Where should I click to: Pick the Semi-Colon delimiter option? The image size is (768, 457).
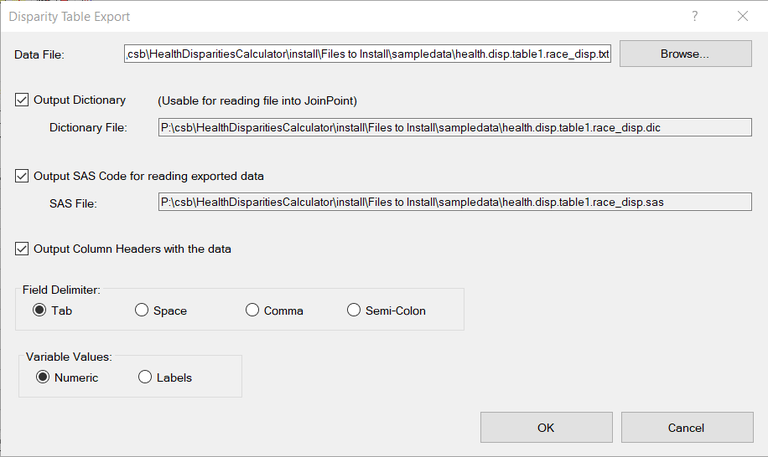354,311
